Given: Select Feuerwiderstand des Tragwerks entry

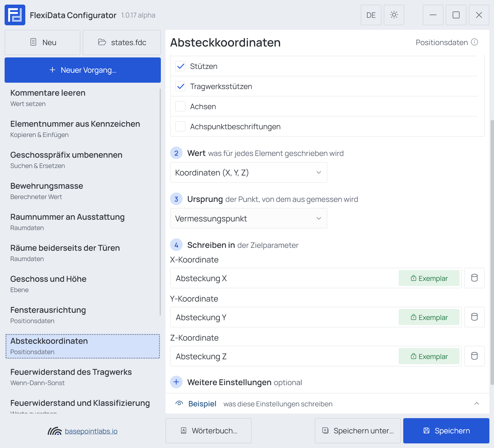Looking at the screenshot, I should [x=83, y=377].
